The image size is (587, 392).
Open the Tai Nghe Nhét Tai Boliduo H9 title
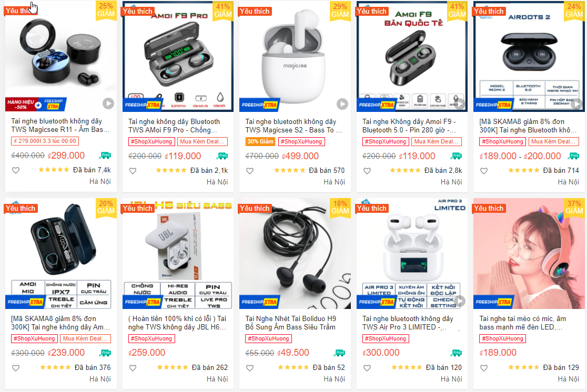(x=290, y=323)
